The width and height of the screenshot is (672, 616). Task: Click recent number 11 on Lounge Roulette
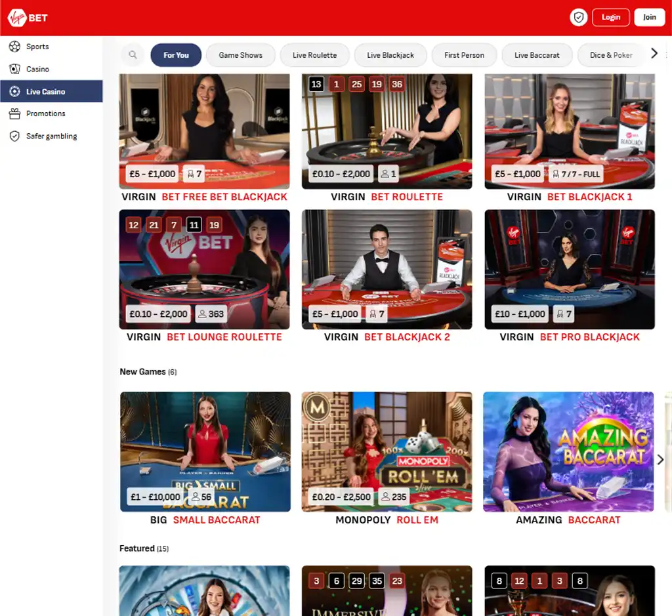click(194, 224)
